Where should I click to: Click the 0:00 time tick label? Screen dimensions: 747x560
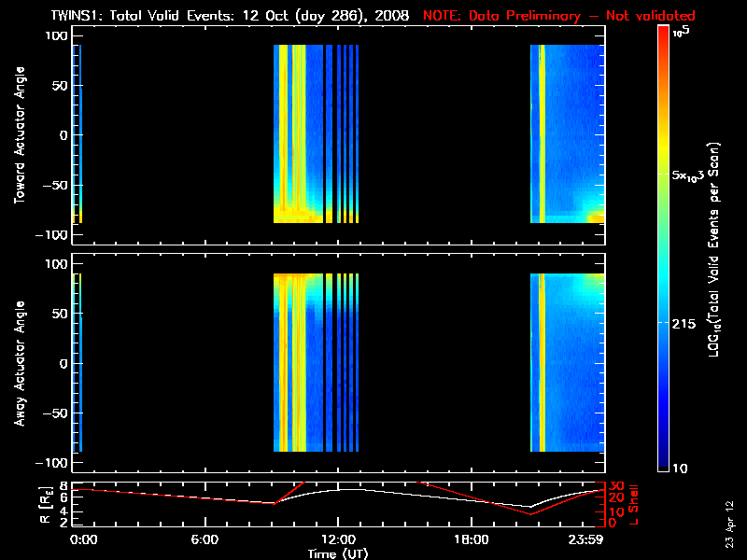[x=82, y=539]
